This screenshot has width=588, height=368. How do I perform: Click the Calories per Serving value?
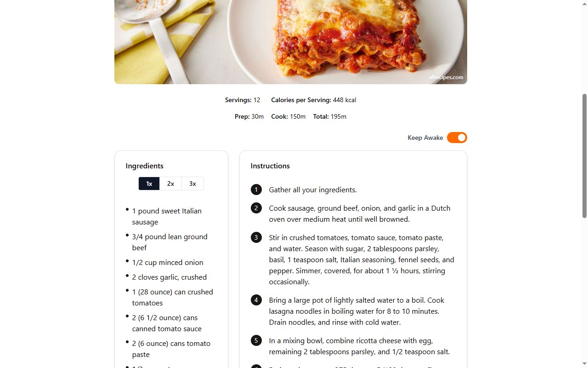tap(344, 100)
